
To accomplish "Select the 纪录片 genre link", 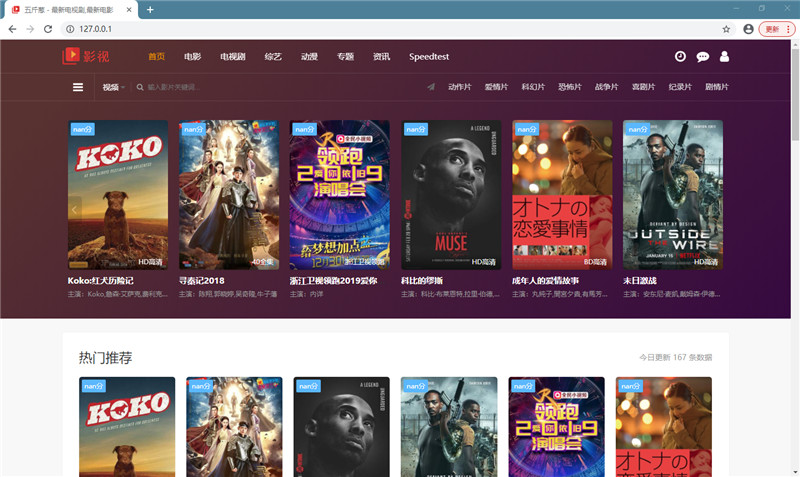I will click(x=680, y=87).
